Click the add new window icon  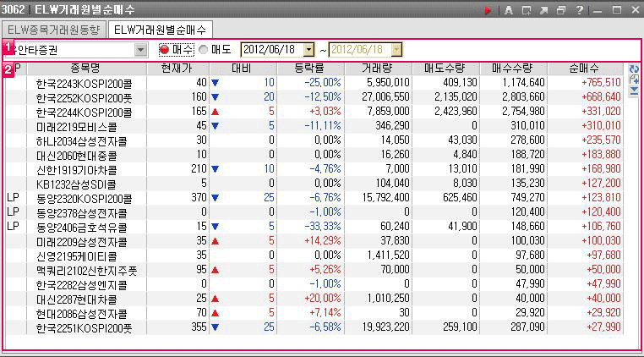tap(527, 10)
